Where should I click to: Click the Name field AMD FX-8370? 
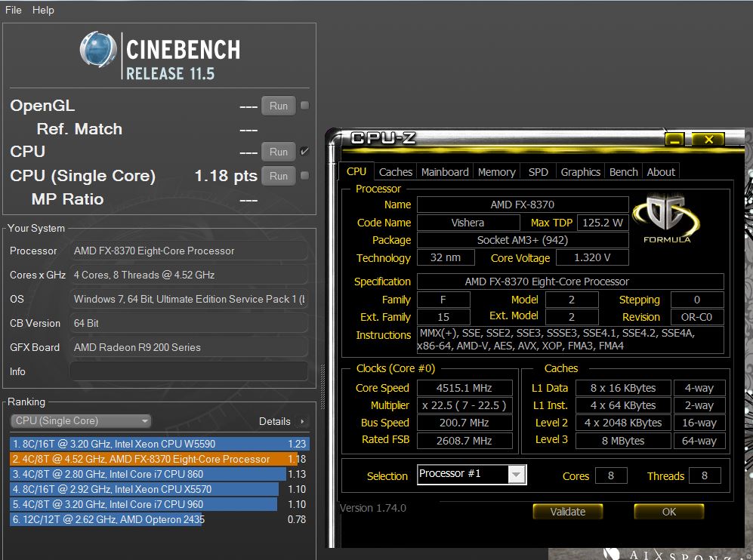[x=523, y=205]
